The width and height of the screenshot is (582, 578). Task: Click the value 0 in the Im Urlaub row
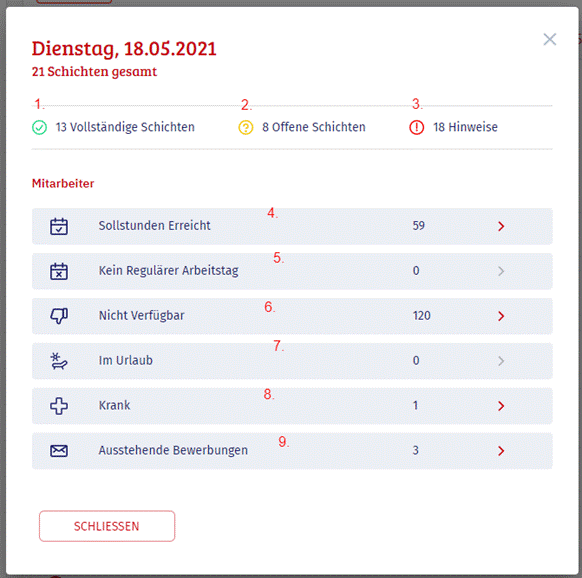pyautogui.click(x=416, y=360)
